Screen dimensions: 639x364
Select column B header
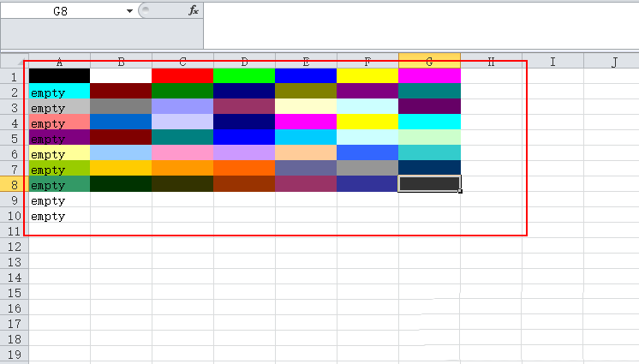click(121, 62)
